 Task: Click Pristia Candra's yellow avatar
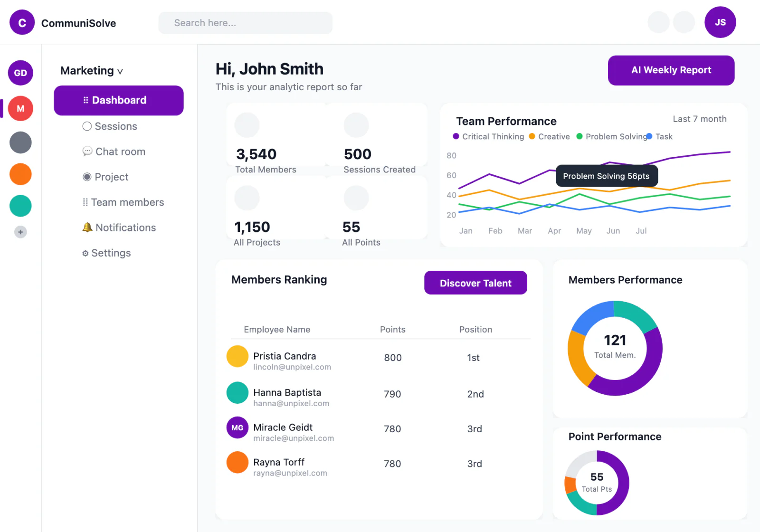(237, 356)
